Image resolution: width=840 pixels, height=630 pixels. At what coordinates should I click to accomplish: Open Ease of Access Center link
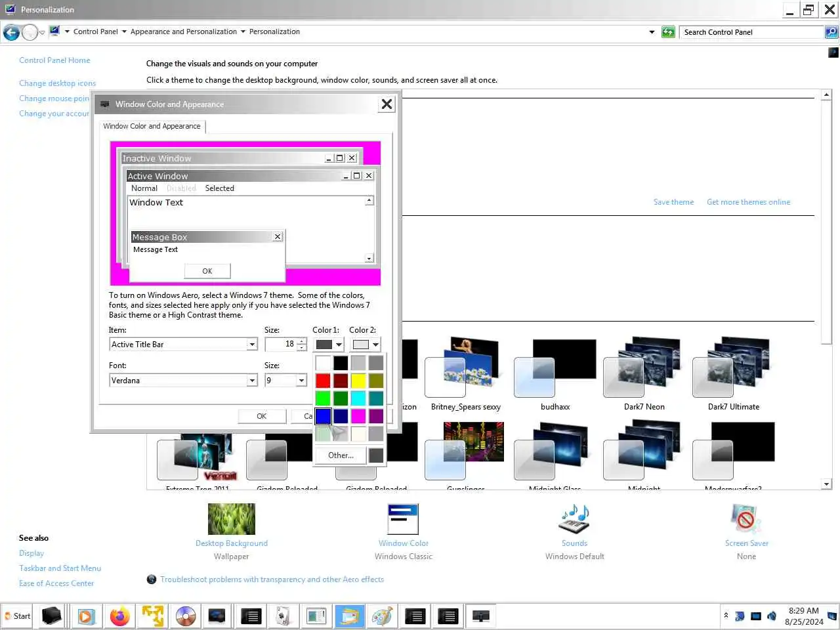(56, 583)
